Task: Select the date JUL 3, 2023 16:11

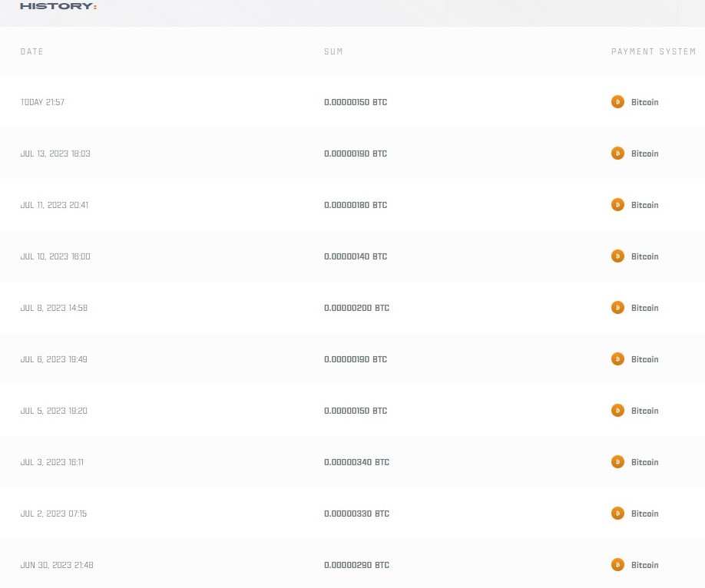Action: coord(52,462)
